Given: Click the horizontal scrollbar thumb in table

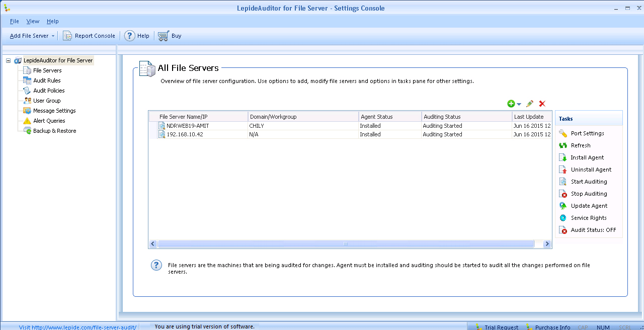Looking at the screenshot, I should [346, 244].
